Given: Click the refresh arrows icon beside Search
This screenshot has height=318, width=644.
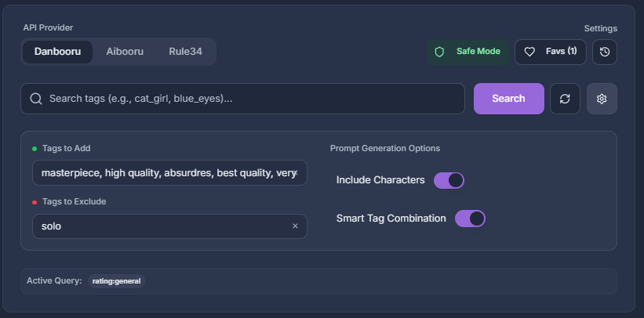Looking at the screenshot, I should 565,99.
